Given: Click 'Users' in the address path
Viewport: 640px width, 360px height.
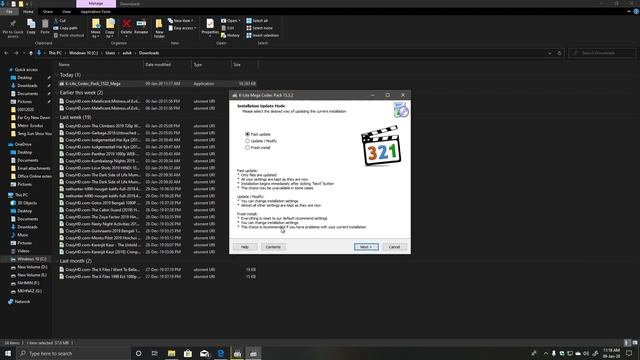Looking at the screenshot, I should pyautogui.click(x=110, y=53).
